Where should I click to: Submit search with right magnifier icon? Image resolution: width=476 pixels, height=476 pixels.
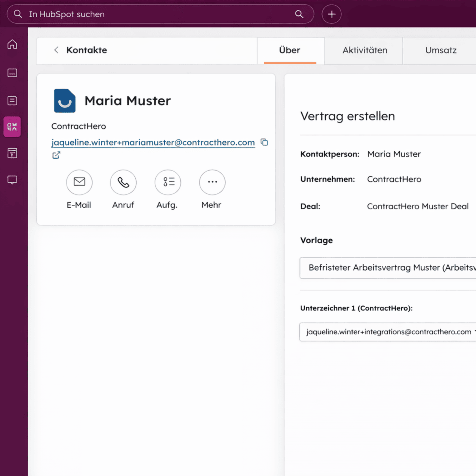[299, 14]
